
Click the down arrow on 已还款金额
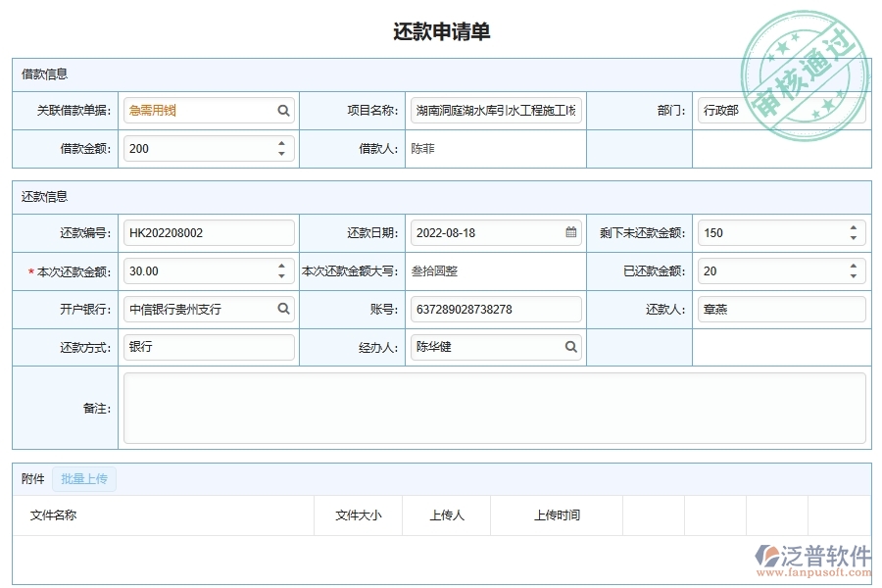[x=852, y=276]
